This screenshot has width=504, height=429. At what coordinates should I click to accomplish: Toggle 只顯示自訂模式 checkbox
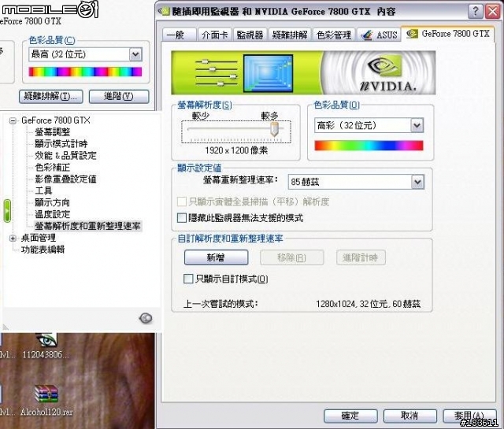pyautogui.click(x=188, y=279)
